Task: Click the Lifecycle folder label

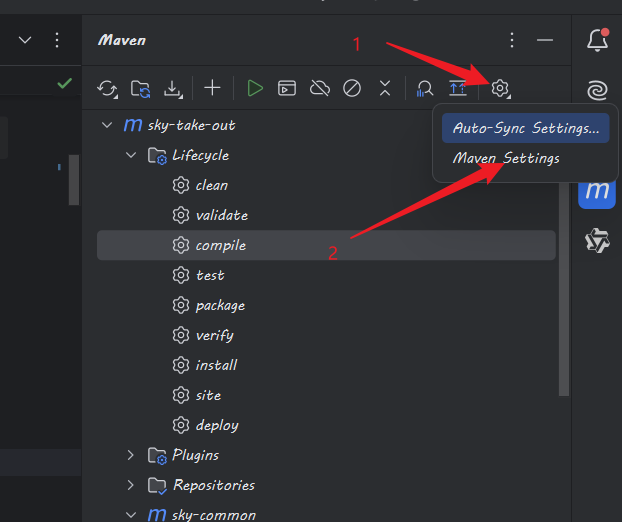Action: [x=200, y=155]
